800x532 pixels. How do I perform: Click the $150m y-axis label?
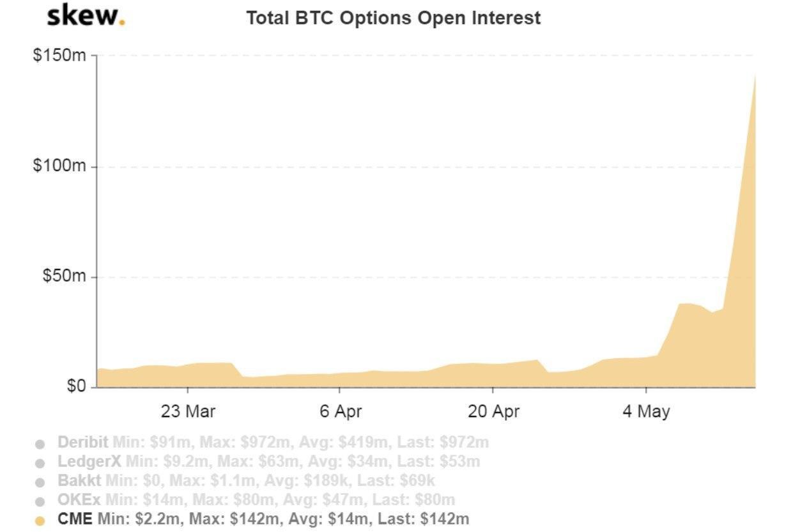click(x=59, y=56)
